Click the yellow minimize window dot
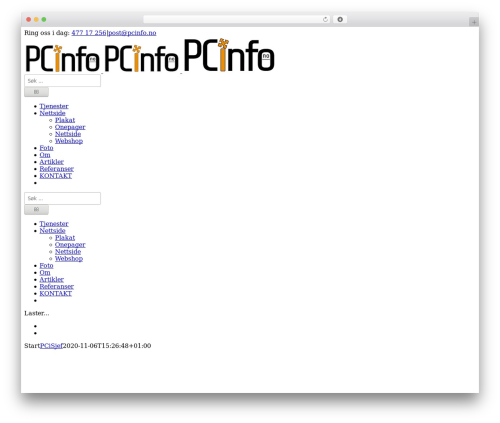 coord(36,20)
